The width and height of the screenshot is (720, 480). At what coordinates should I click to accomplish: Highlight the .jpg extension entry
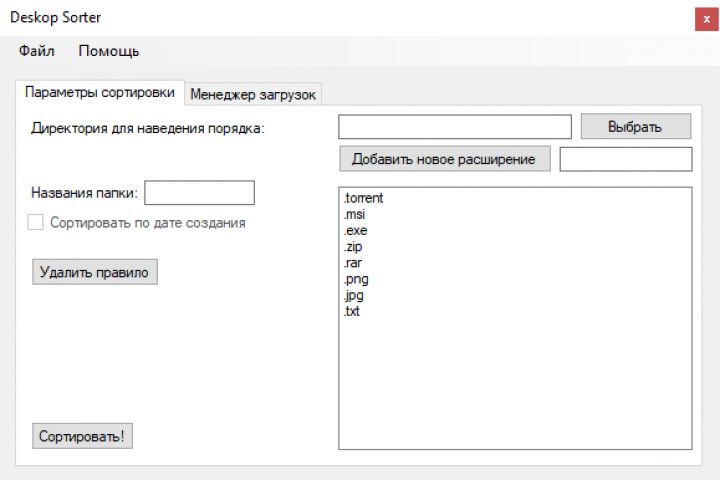(x=352, y=296)
